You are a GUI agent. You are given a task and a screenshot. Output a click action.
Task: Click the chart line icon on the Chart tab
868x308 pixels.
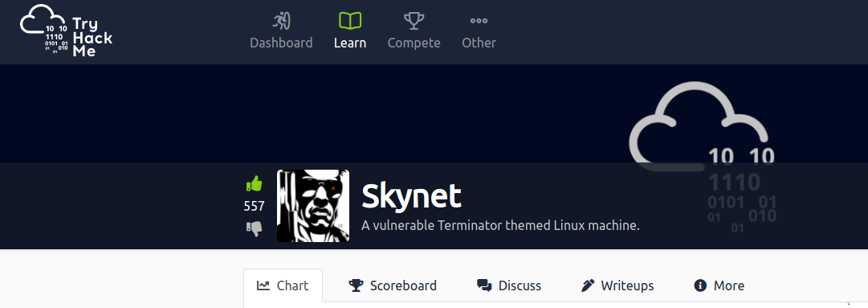(x=263, y=285)
